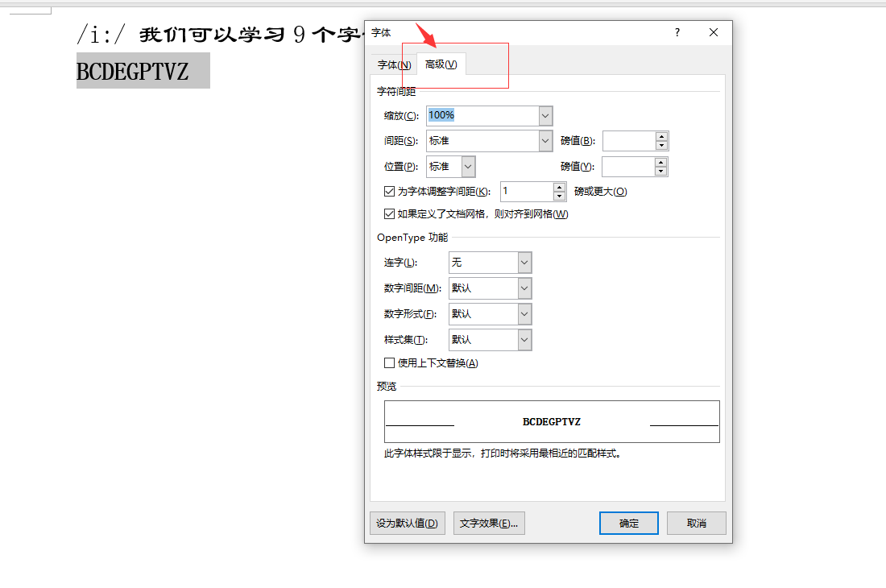Toggle 如果定义了文档网格 align to grid checkbox

click(x=389, y=214)
